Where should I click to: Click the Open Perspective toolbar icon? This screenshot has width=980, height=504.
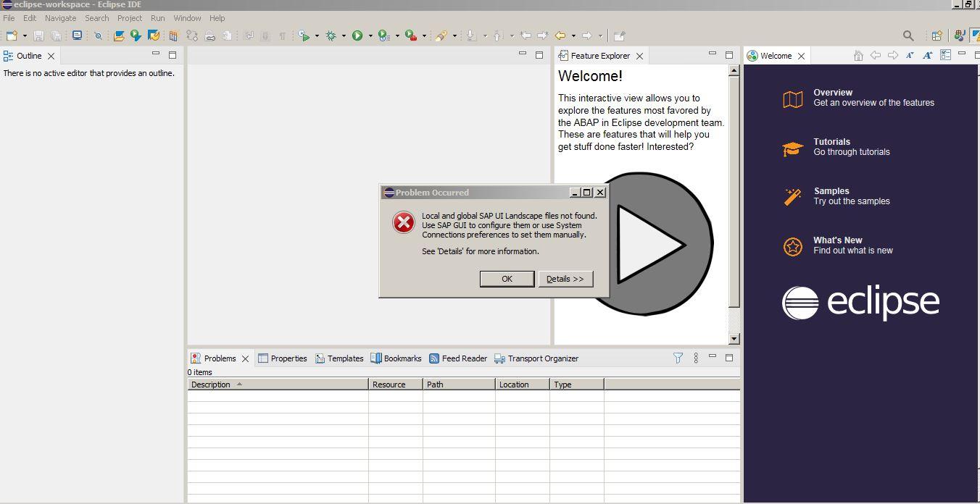click(937, 35)
